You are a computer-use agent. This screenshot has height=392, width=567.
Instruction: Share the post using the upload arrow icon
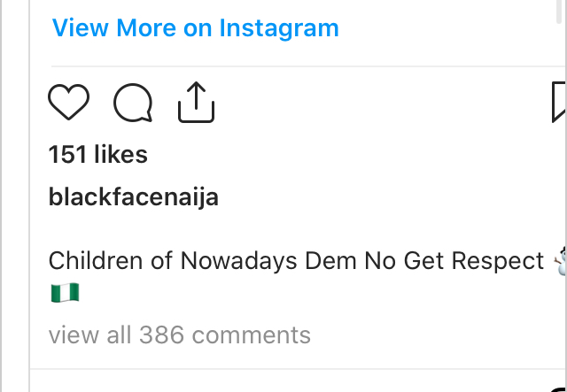[x=197, y=103]
